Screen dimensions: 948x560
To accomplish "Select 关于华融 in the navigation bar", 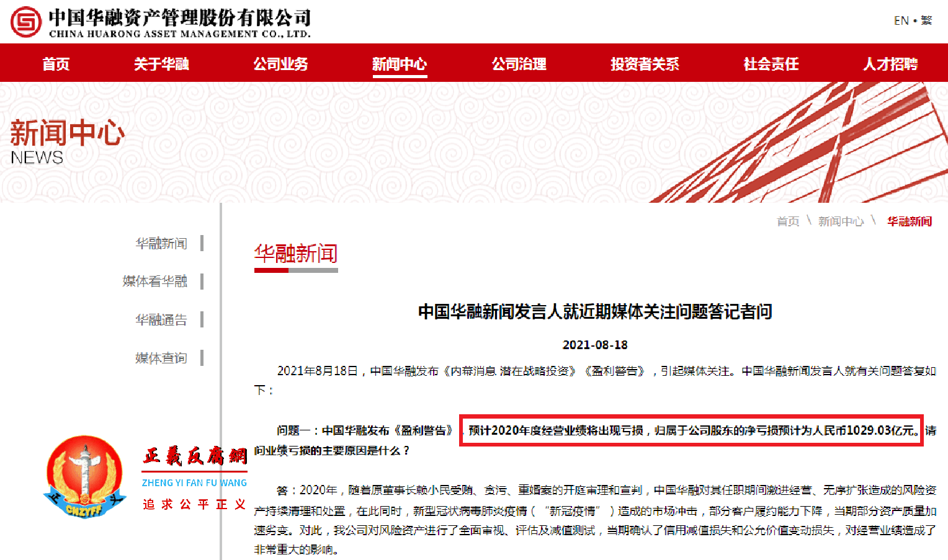I will (x=161, y=63).
